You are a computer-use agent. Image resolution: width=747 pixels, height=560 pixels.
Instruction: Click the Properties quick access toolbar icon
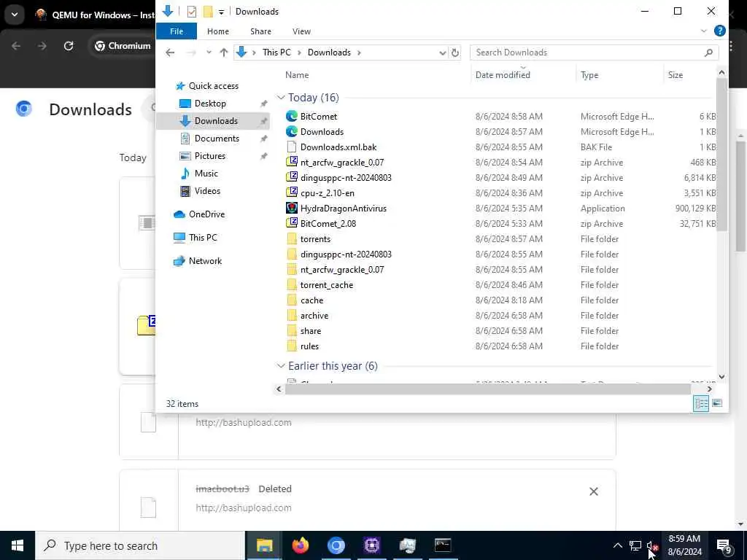click(192, 12)
